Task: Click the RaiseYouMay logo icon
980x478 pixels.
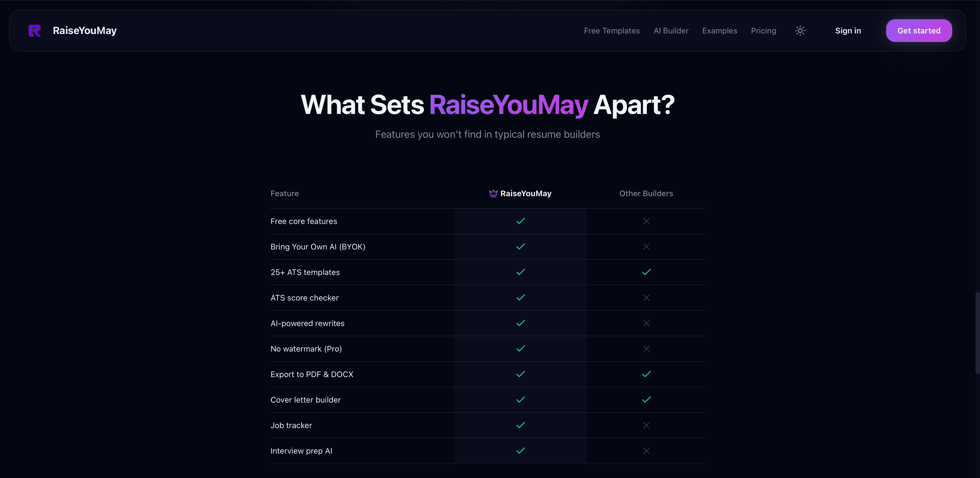Action: [35, 30]
